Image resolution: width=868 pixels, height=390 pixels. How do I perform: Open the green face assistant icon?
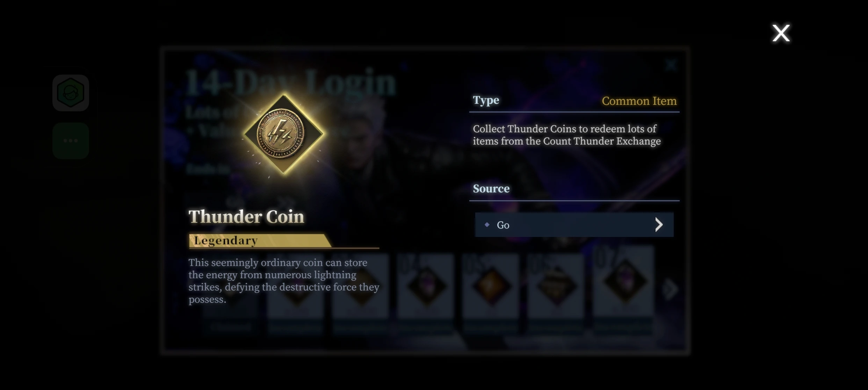[x=71, y=93]
